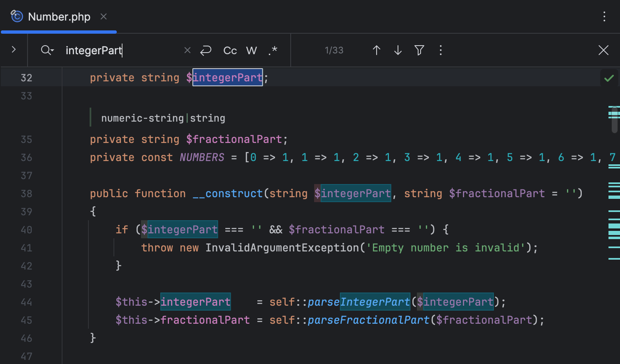Viewport: 620px width, 364px height.
Task: Open the search bar more options menu
Action: pos(440,50)
